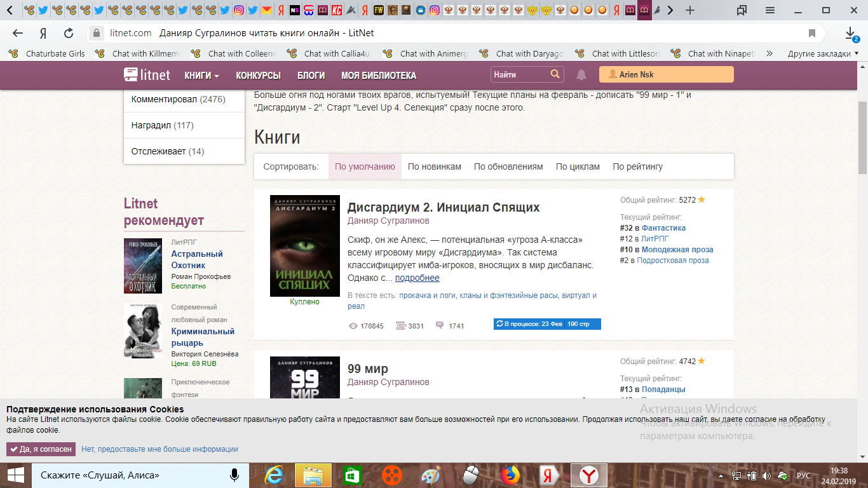Go back using the browser back arrow
Viewport: 868px width, 488px height.
(x=18, y=33)
